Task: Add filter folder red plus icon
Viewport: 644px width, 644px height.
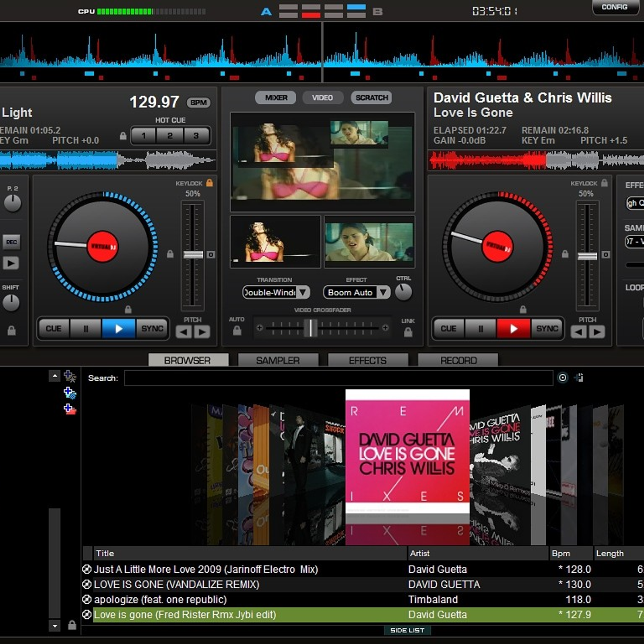Action: 70,409
